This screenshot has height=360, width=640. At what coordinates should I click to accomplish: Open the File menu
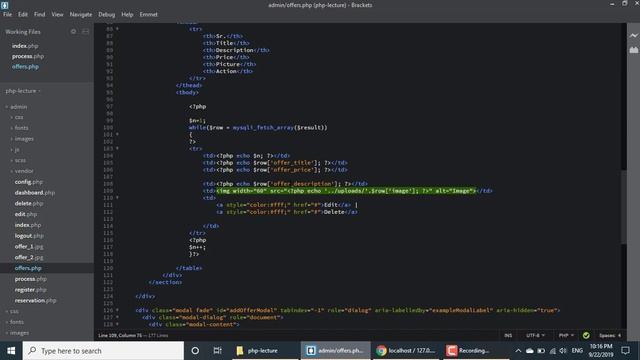click(x=7, y=14)
